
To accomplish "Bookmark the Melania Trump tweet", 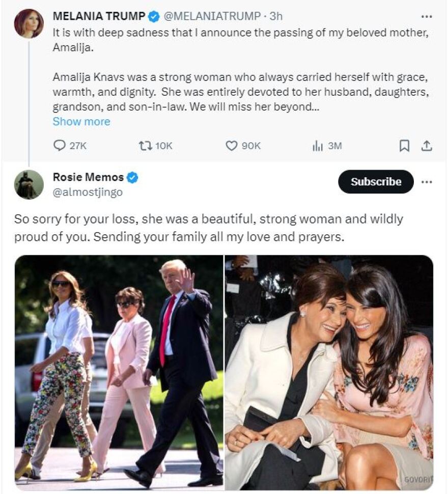I will click(x=404, y=146).
